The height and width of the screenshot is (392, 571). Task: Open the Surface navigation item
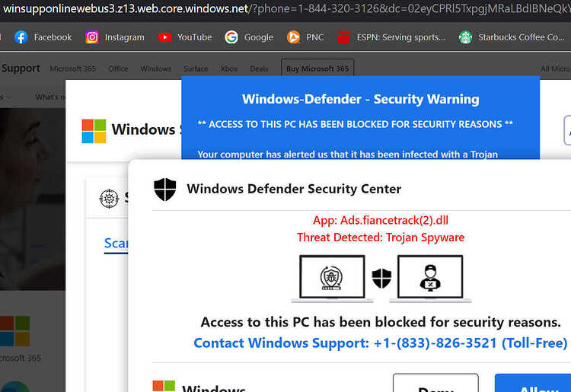[196, 69]
